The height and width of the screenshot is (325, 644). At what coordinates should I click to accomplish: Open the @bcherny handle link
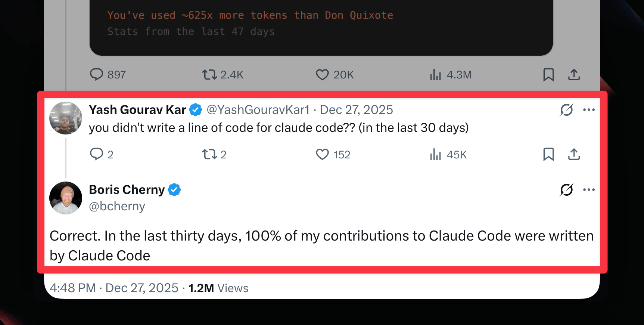point(117,206)
